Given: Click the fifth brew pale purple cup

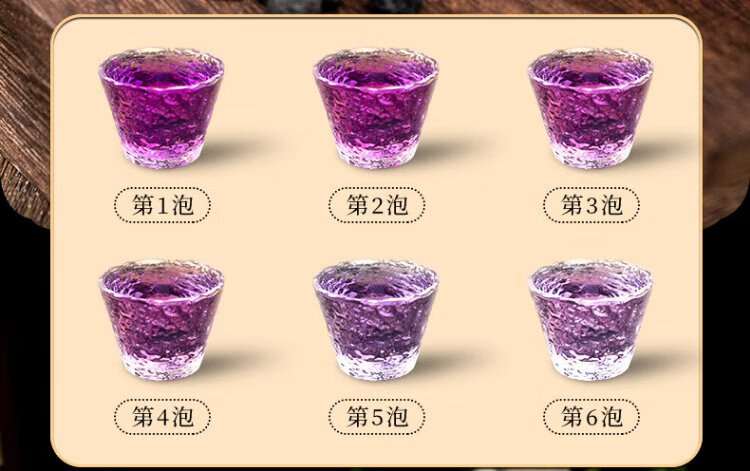Looking at the screenshot, I should click(376, 319).
